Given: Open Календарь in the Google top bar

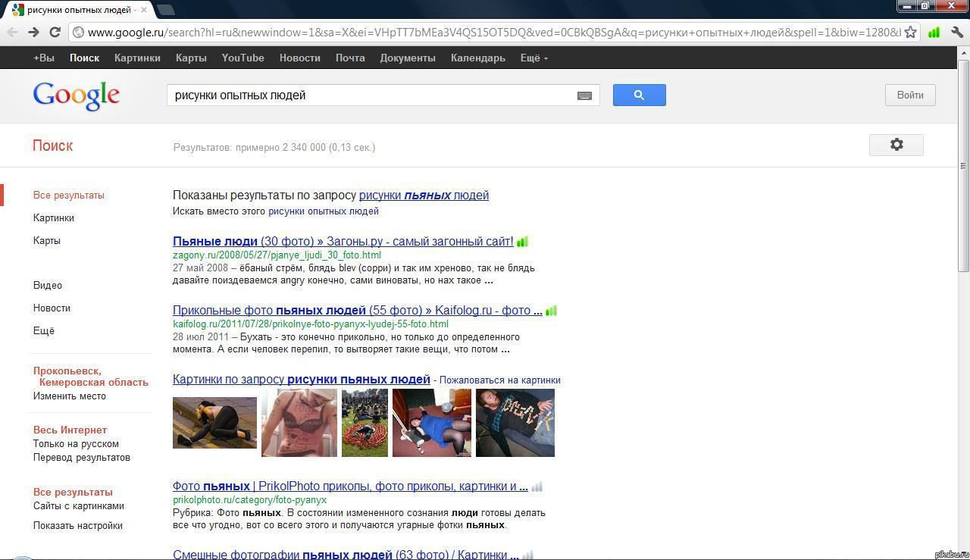Looking at the screenshot, I should click(477, 58).
